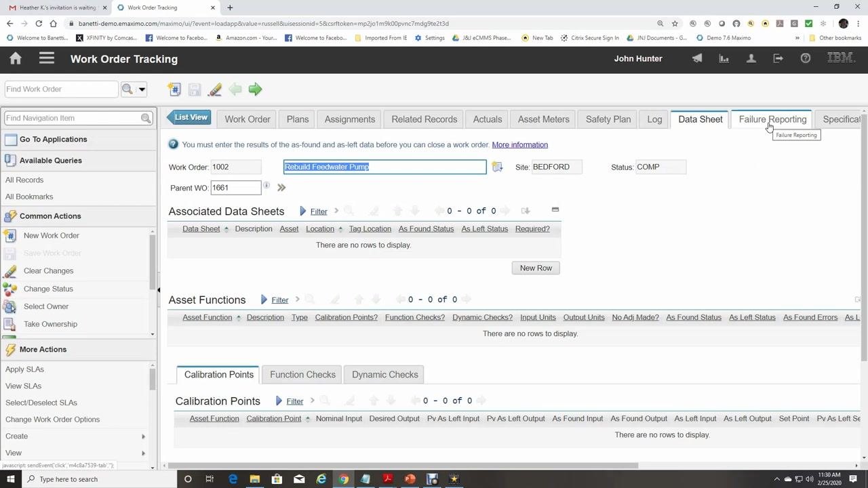
Task: Click the Take Ownership icon in Common Actions
Action: (x=10, y=324)
